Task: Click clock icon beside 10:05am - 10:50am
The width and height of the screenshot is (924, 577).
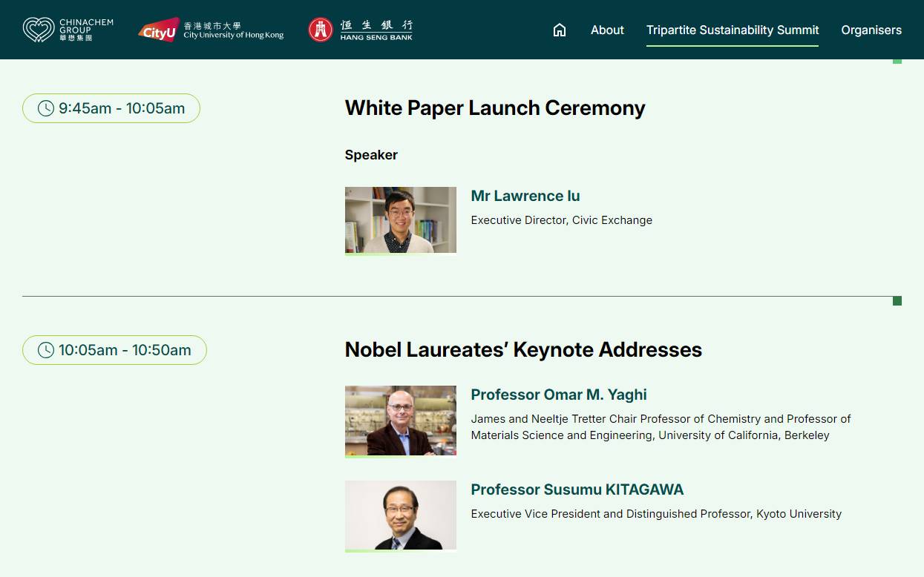Action: point(46,350)
